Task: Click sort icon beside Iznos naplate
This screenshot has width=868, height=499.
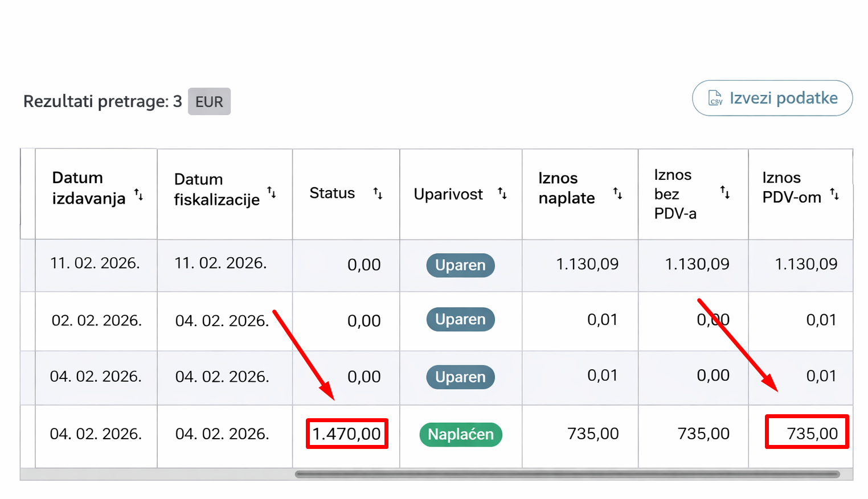Action: click(617, 193)
